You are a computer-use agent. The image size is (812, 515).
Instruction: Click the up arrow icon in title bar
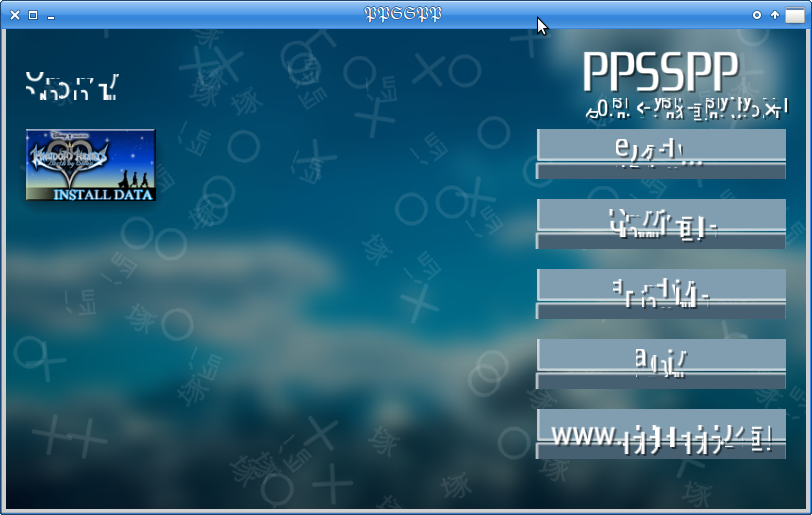point(774,15)
